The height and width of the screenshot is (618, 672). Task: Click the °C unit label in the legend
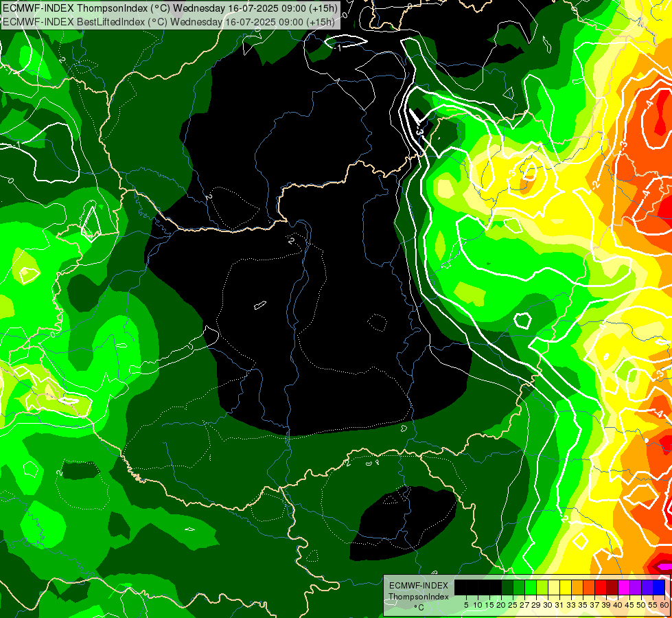[x=419, y=608]
